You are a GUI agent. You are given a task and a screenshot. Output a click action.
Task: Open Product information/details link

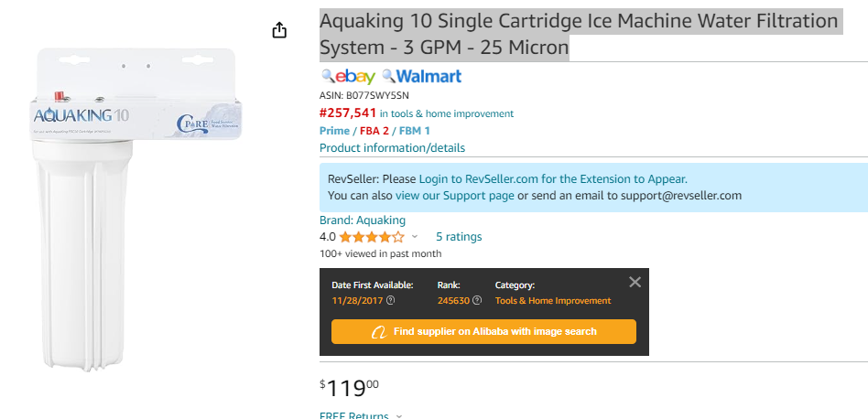(x=392, y=147)
